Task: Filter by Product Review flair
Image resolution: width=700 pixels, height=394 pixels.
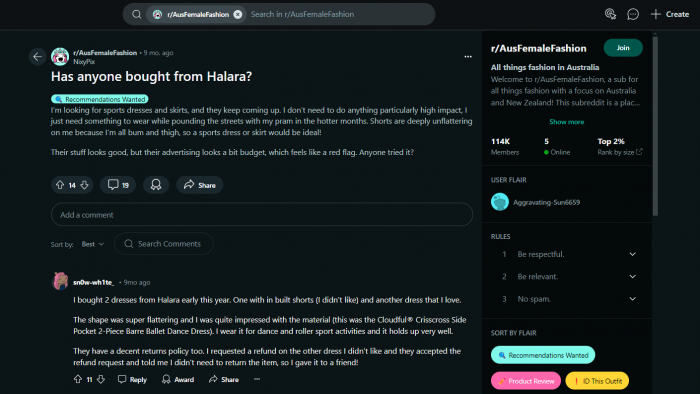Action: 525,381
